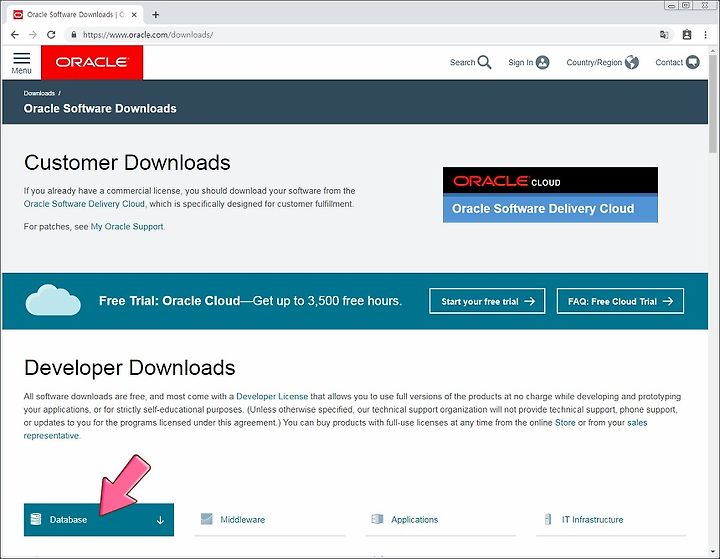This screenshot has height=559, width=720.
Task: Click the translate page icon in address bar
Action: [x=664, y=35]
